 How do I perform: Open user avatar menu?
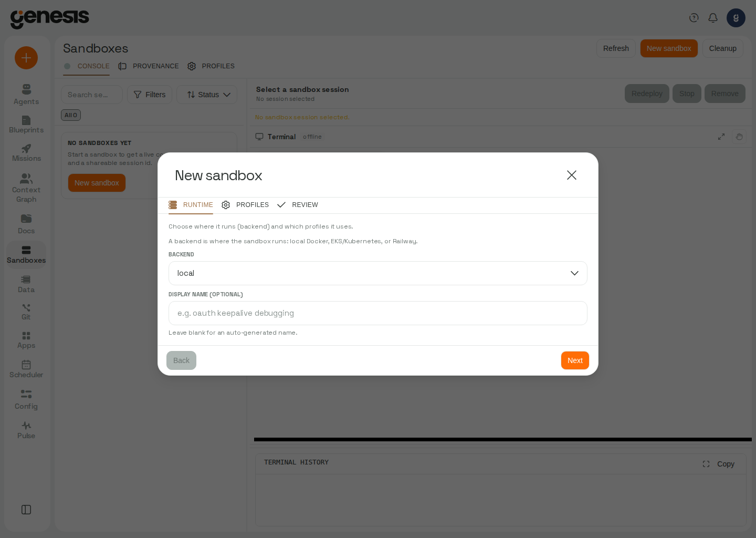click(x=736, y=18)
